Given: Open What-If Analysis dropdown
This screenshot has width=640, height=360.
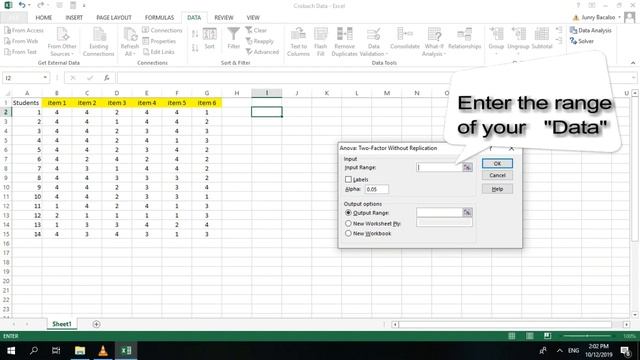Looking at the screenshot, I should 434,42.
